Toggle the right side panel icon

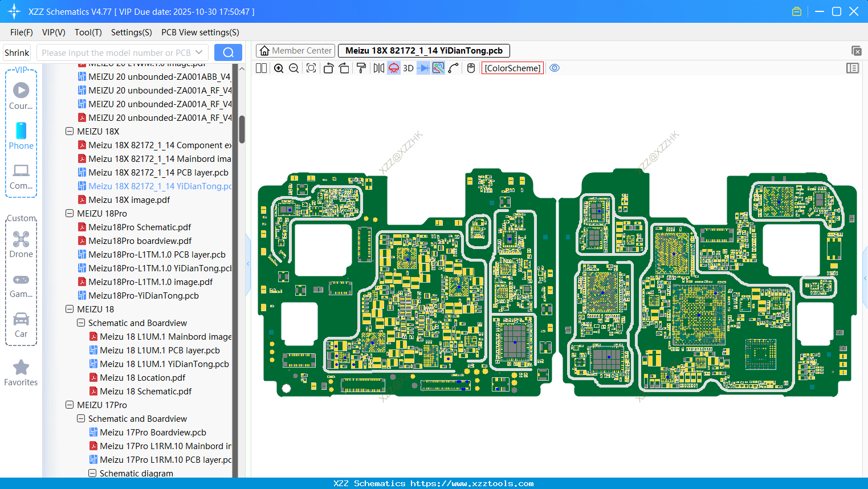(853, 68)
